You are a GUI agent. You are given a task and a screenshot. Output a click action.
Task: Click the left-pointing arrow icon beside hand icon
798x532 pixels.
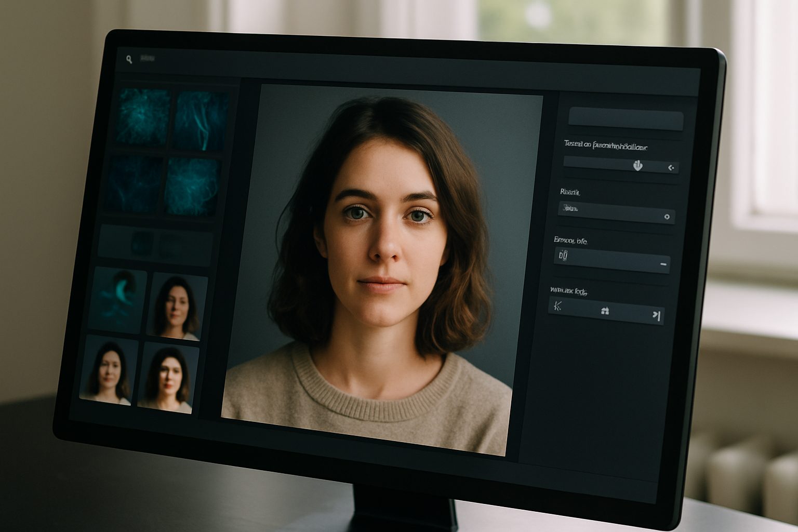[x=671, y=167]
